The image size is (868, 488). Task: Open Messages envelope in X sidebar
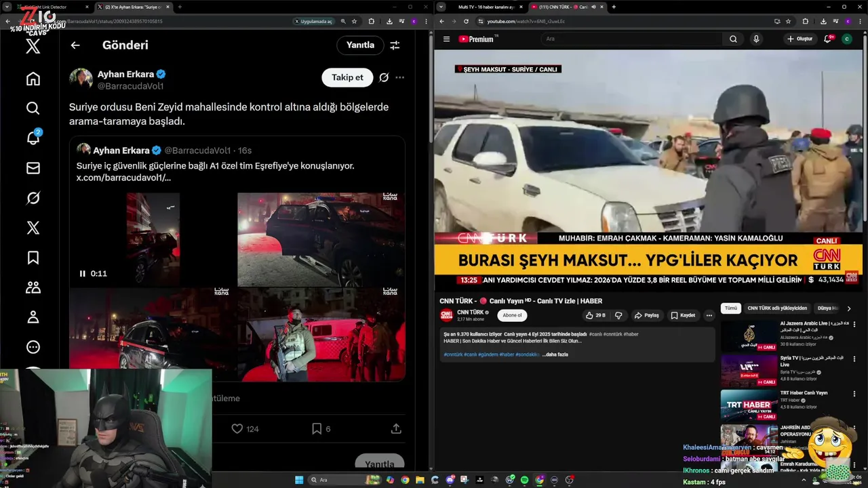point(33,168)
